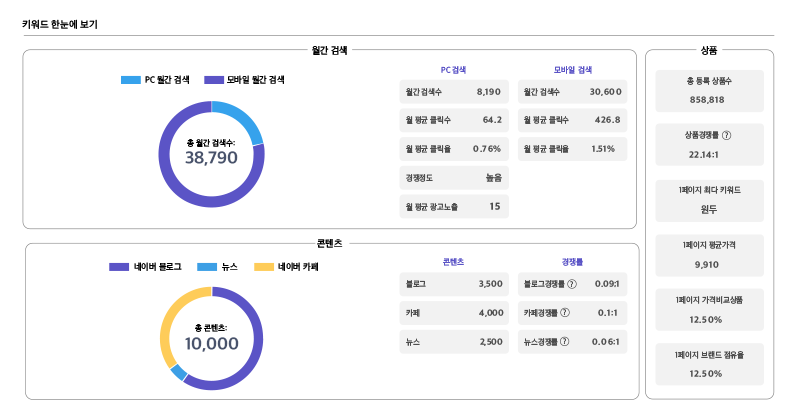
Task: Toggle the 모바일 월간 검색 legend swatch
Action: point(214,80)
